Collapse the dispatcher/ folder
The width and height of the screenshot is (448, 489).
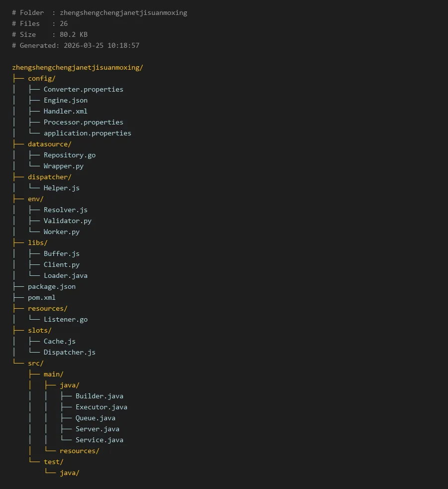click(49, 177)
